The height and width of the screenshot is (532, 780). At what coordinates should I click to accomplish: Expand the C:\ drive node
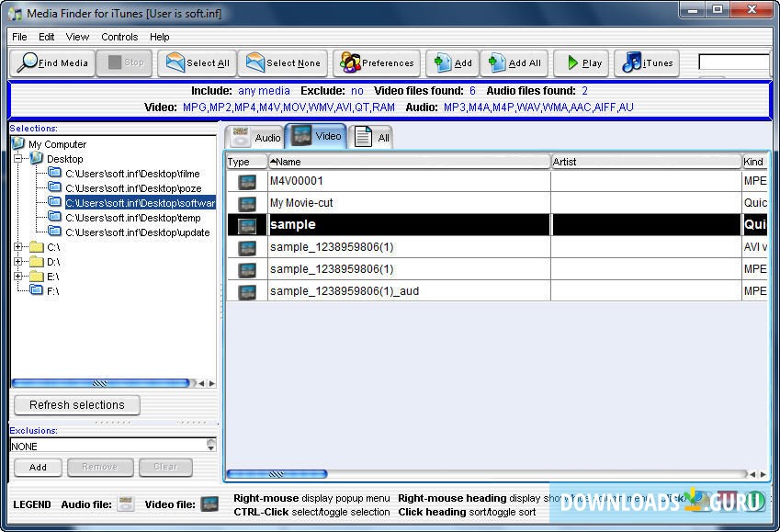pos(20,246)
